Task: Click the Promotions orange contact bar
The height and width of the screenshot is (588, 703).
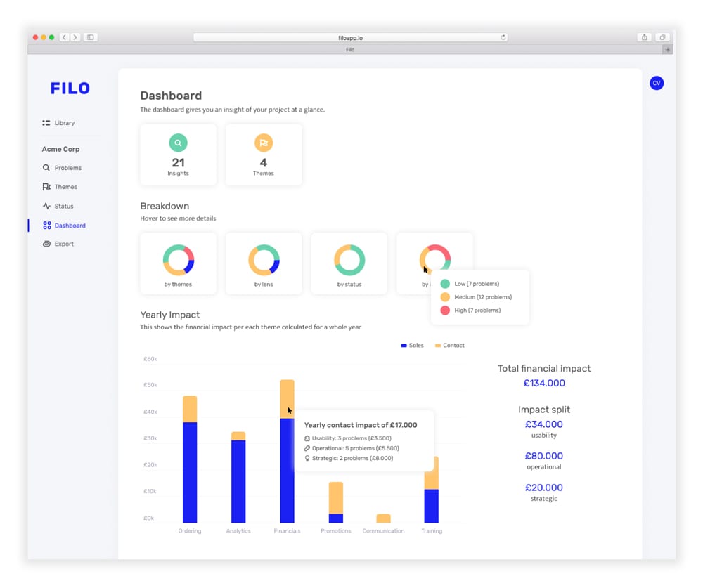Action: point(336,498)
